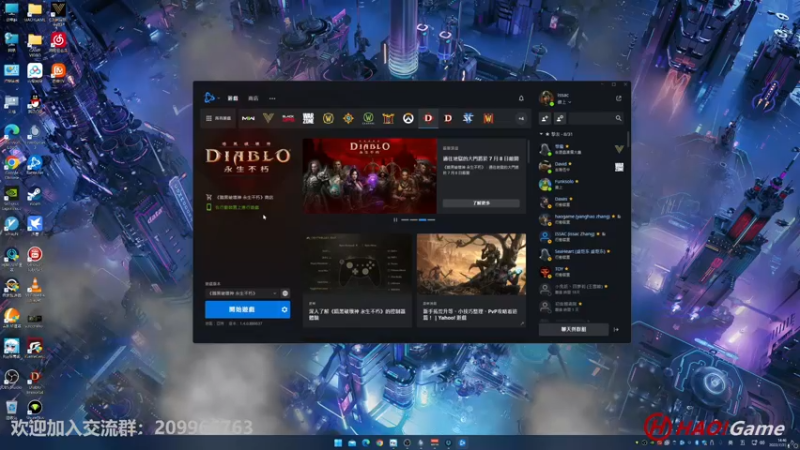Select friend TOY in list
This screenshot has width=800, height=450.
click(x=581, y=271)
